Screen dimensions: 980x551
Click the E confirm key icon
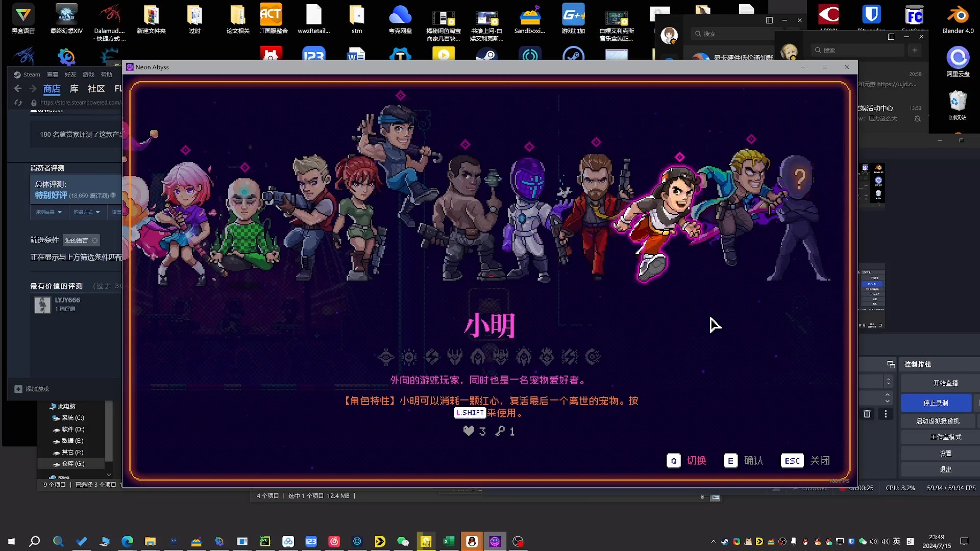[730, 461]
